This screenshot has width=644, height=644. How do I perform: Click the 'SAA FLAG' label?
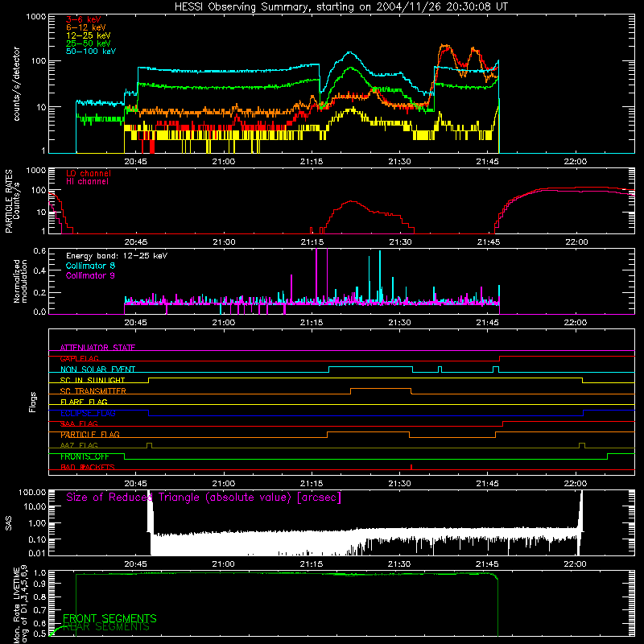click(79, 423)
